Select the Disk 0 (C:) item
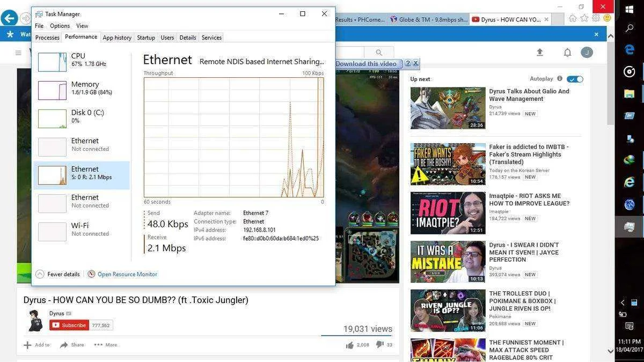Image resolution: width=644 pixels, height=362 pixels. (x=82, y=119)
